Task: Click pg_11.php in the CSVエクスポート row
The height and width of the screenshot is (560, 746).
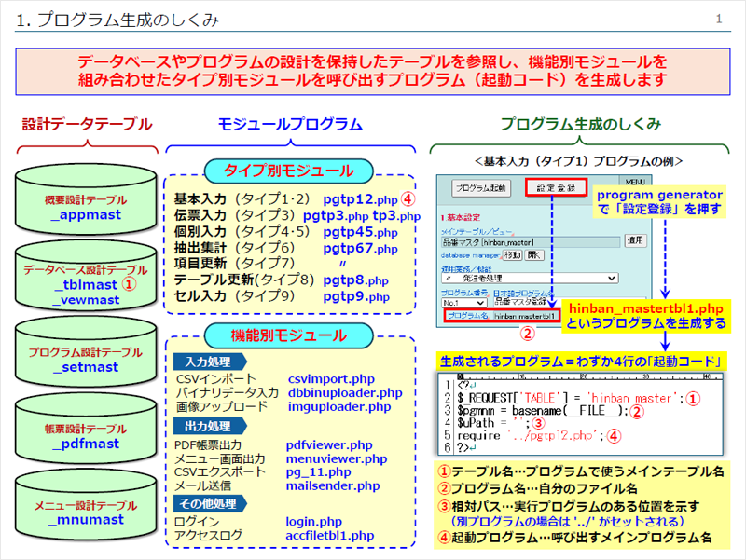Action: click(318, 472)
